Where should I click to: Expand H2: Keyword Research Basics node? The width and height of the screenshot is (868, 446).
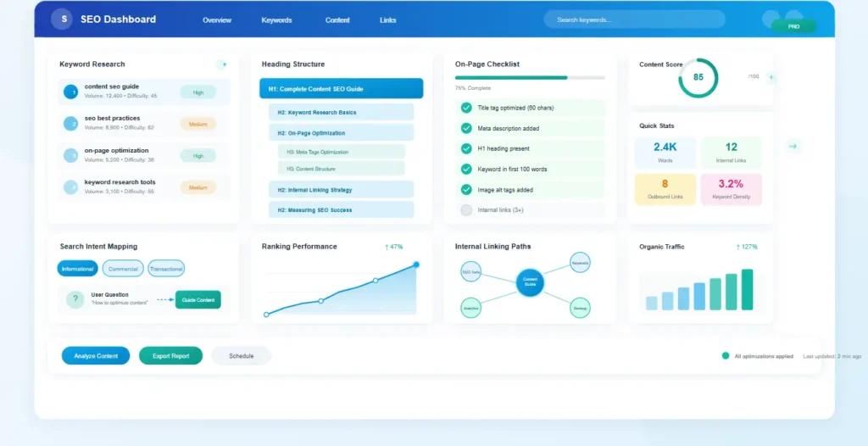(341, 112)
